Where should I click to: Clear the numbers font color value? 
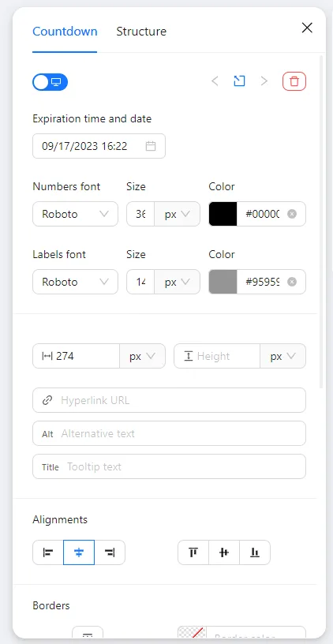click(291, 214)
